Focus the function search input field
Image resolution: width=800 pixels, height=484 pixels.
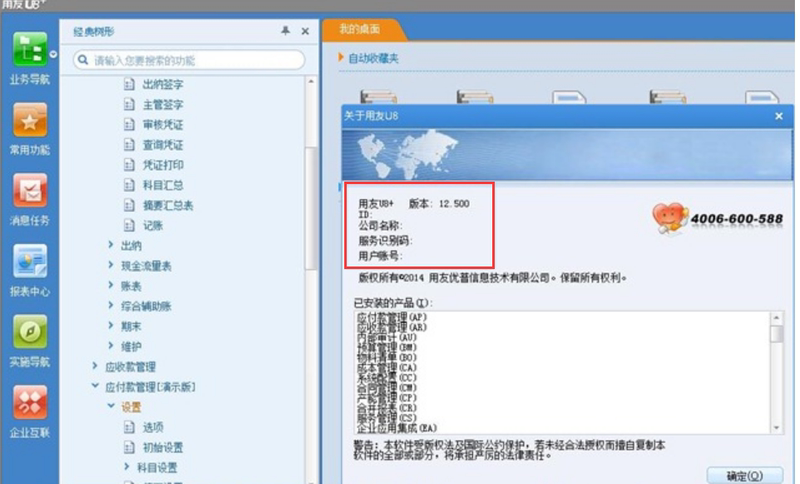(x=189, y=60)
